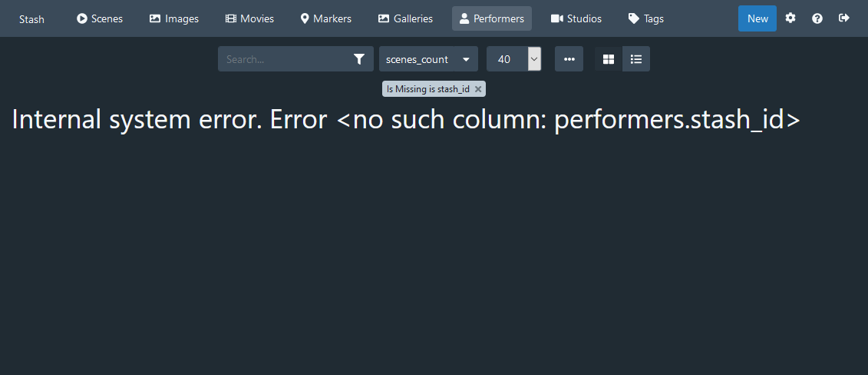Open settings via the gear icon
The image size is (868, 375).
[x=790, y=18]
